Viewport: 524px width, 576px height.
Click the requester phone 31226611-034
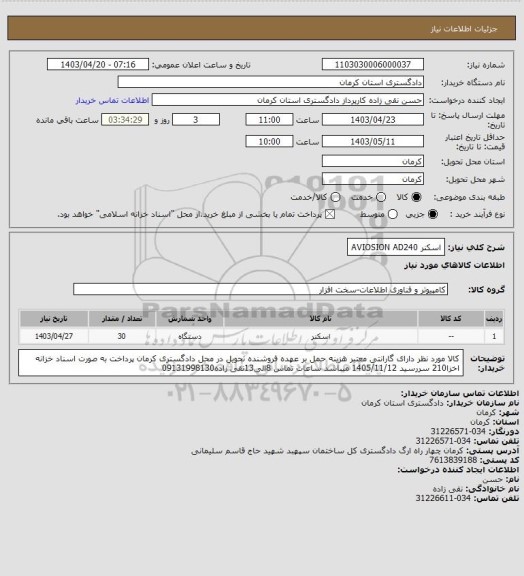(443, 498)
